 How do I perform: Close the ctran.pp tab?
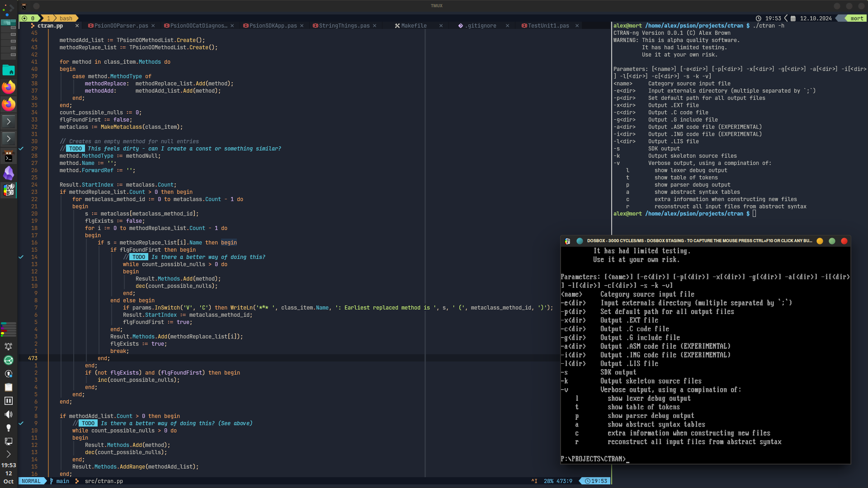77,26
